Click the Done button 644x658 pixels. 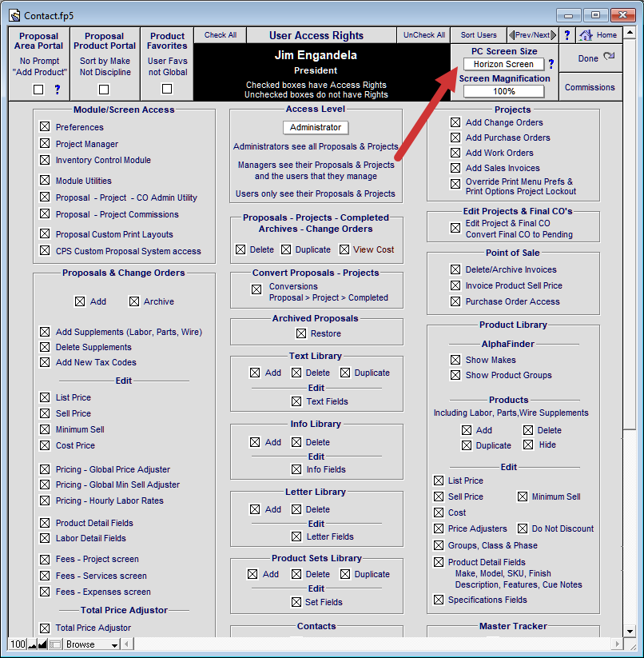point(590,58)
